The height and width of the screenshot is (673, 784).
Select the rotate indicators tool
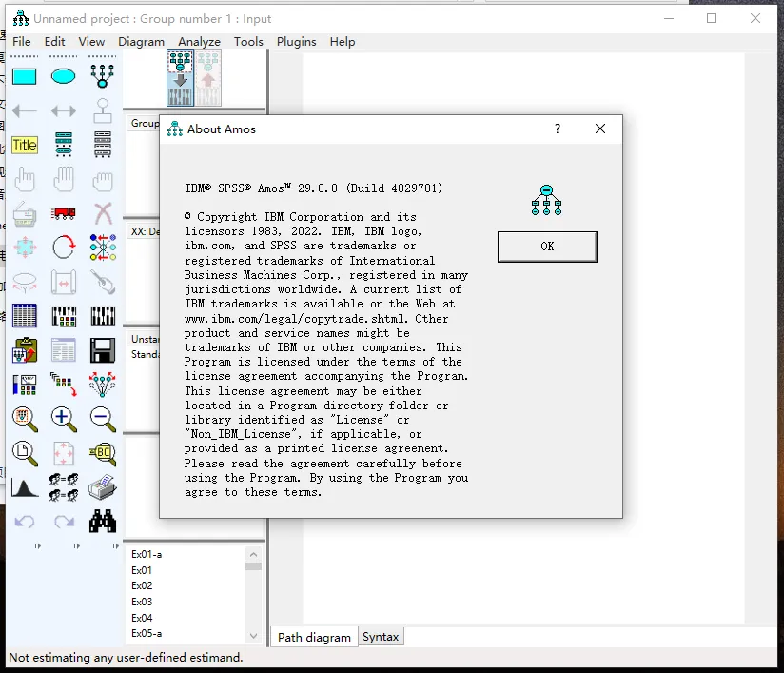(x=64, y=247)
